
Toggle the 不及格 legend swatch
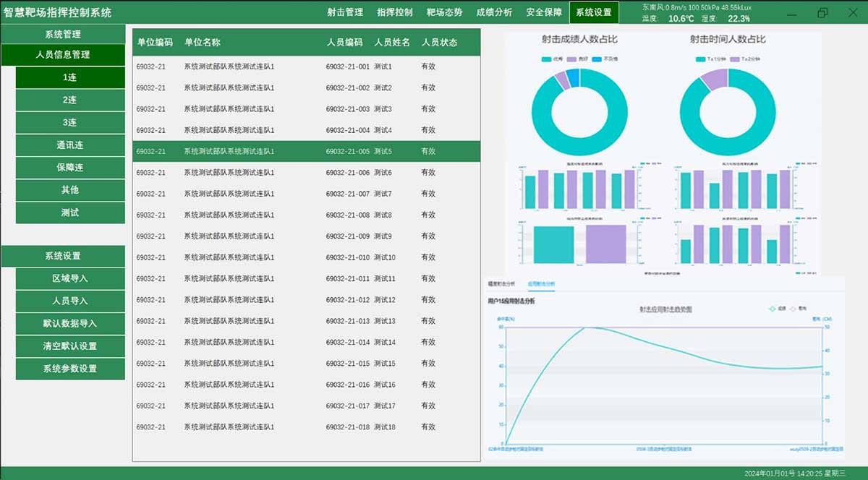coord(598,59)
